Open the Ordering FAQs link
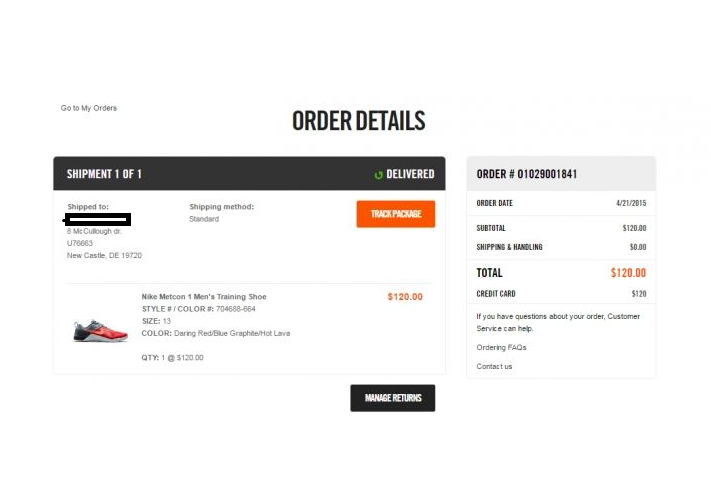The image size is (711, 497). coord(501,347)
